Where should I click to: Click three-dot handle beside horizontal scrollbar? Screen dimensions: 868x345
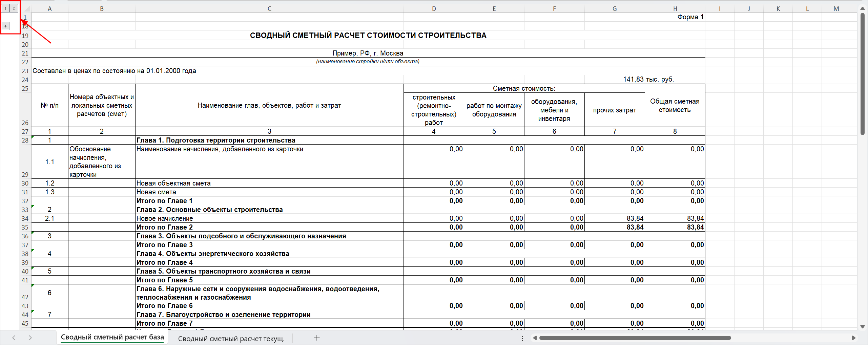522,338
